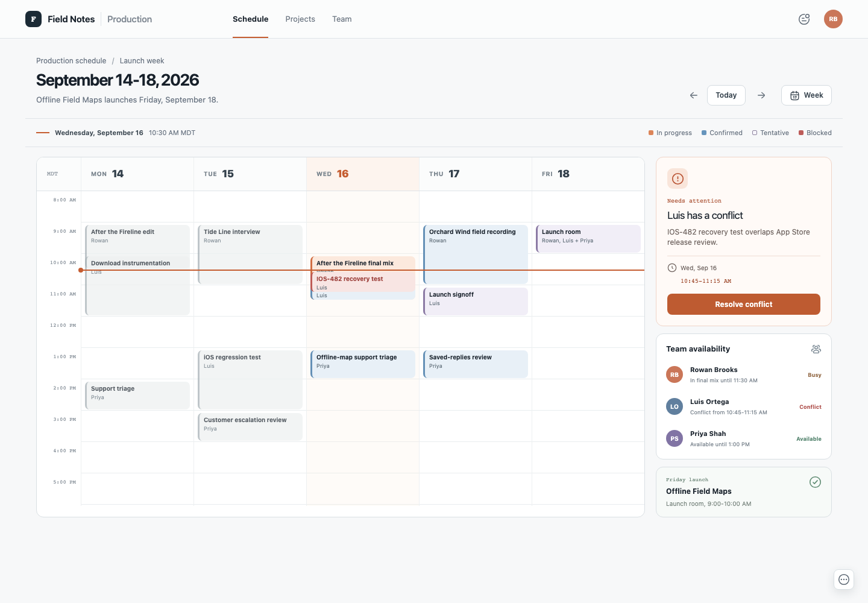This screenshot has width=868, height=603.
Task: Select the current time marker dot
Action: pos(81,270)
